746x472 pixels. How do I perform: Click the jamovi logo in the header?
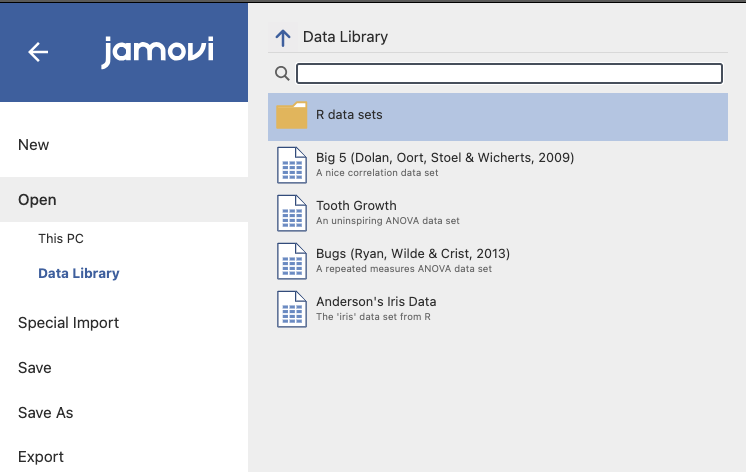[x=157, y=52]
